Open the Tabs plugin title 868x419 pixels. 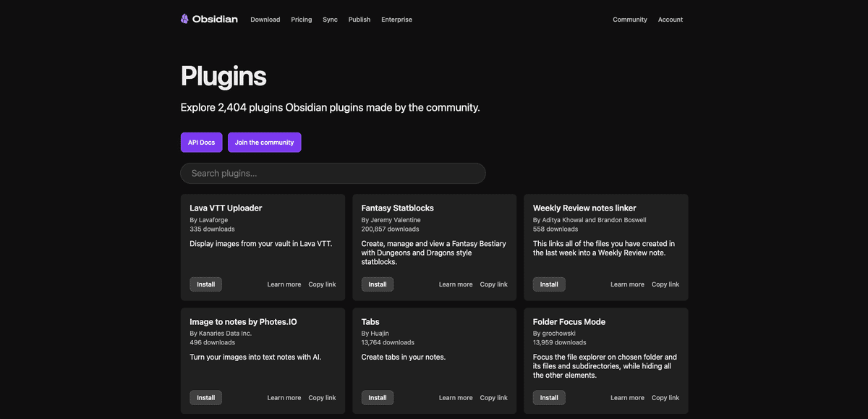(370, 322)
